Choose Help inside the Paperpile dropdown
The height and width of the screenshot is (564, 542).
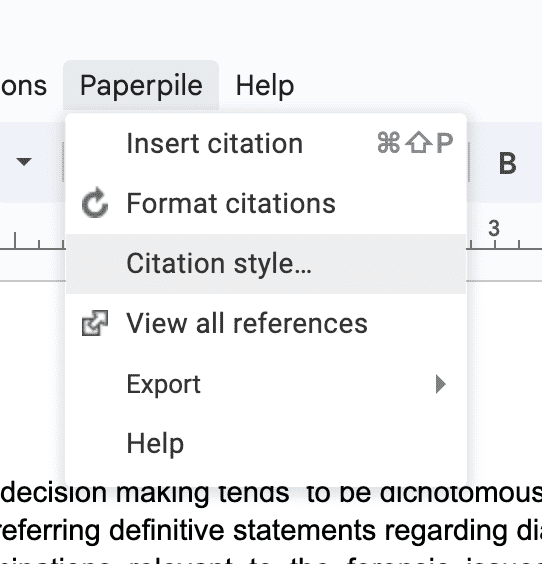(266, 444)
